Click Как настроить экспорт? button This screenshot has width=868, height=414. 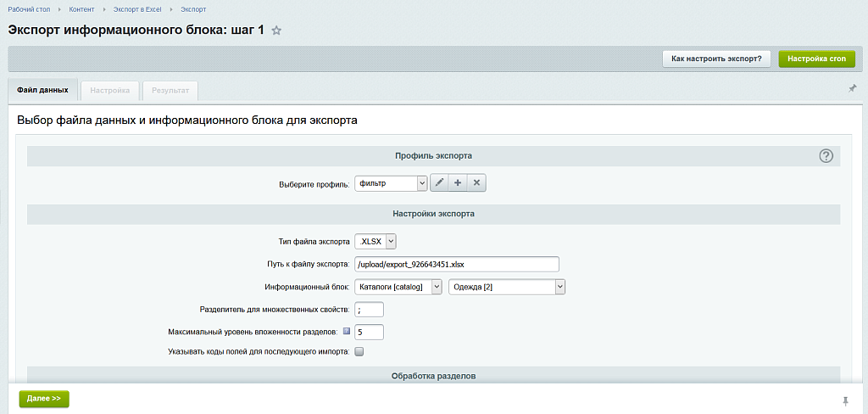coord(716,59)
